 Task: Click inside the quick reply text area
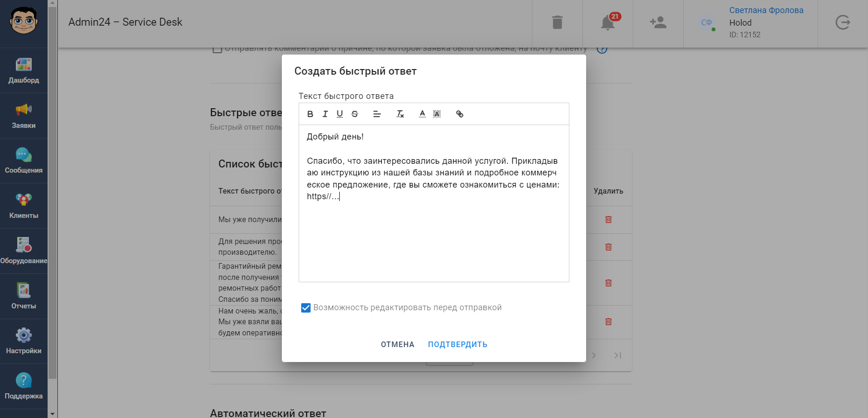434,203
